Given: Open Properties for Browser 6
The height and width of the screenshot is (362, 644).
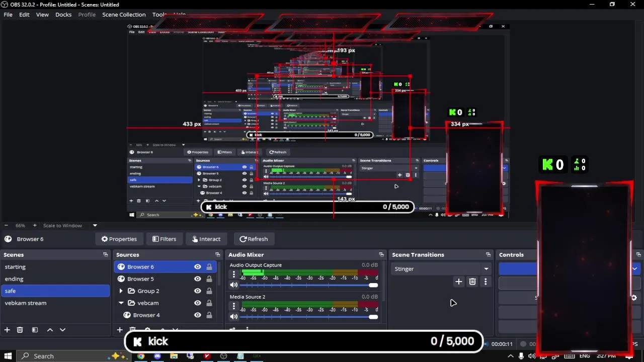Looking at the screenshot, I should tap(119, 239).
